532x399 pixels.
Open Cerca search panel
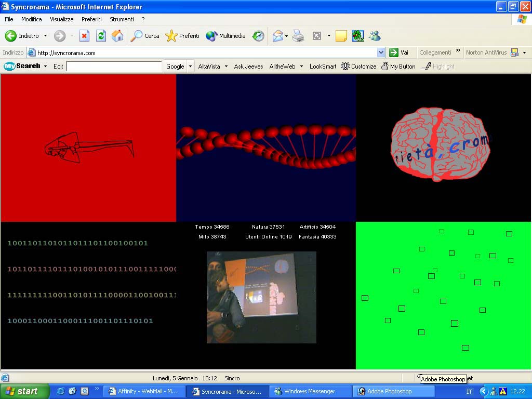click(145, 36)
